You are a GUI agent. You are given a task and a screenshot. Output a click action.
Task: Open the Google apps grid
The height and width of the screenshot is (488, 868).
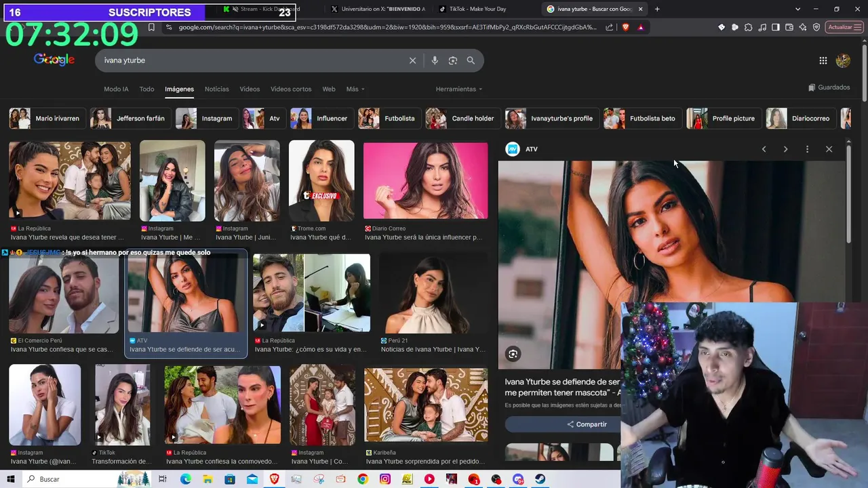click(x=823, y=60)
